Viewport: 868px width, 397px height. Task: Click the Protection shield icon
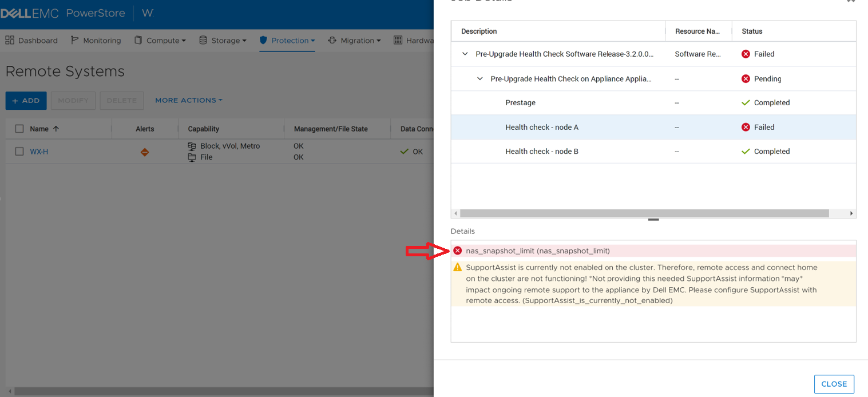263,40
